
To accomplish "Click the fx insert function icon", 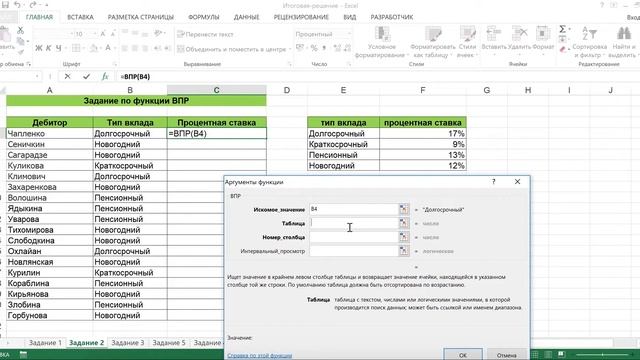I will pyautogui.click(x=105, y=76).
